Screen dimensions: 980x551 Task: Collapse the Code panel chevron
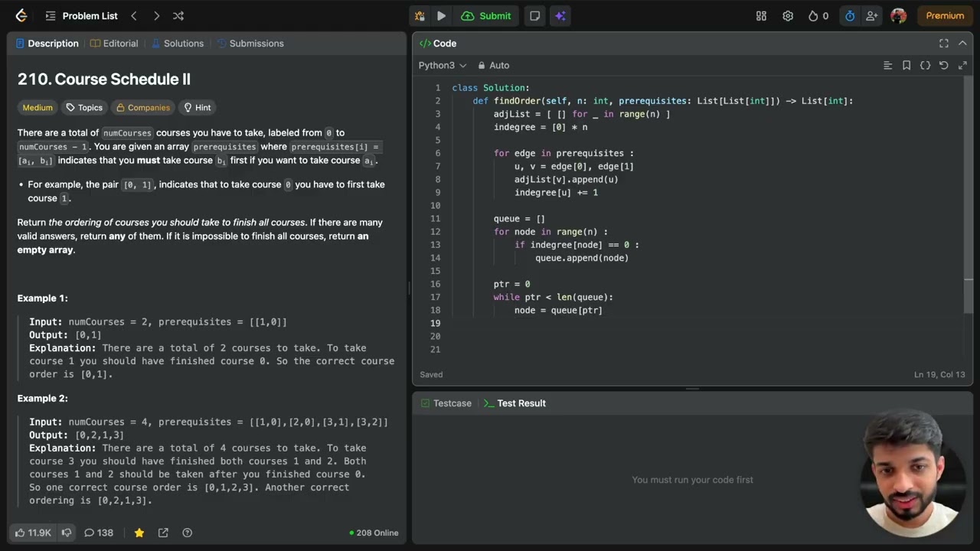[962, 44]
